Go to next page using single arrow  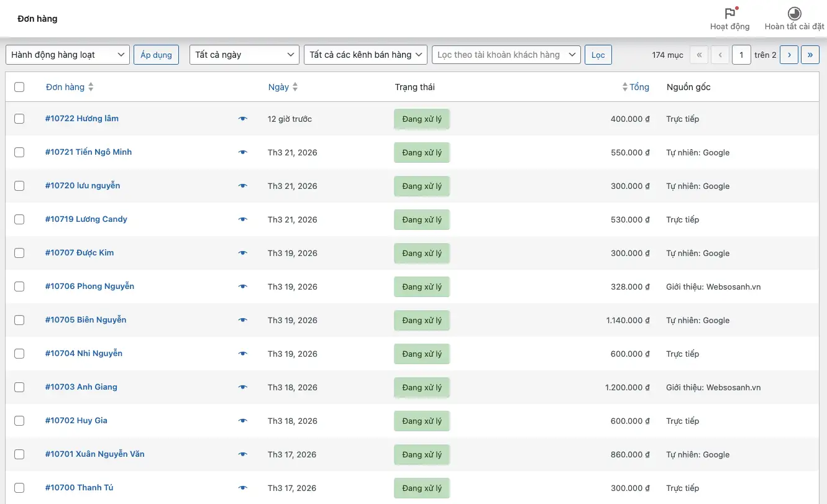(x=788, y=55)
